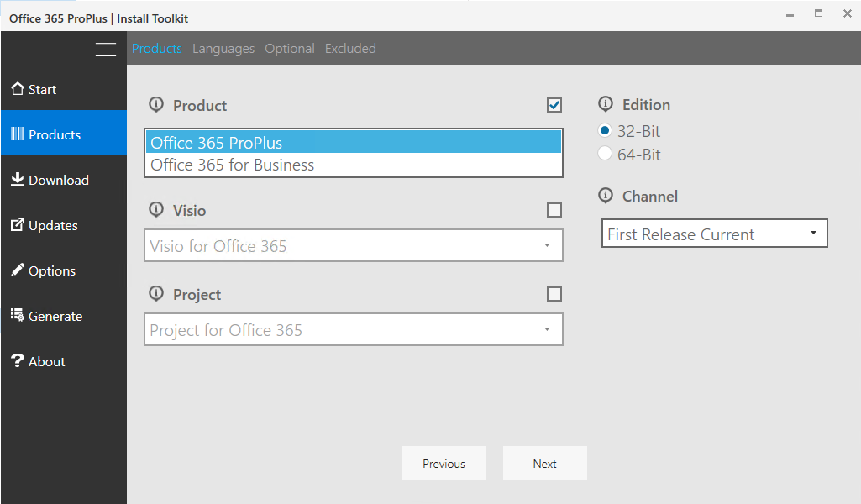
Task: Switch to the Languages tab
Action: click(x=223, y=48)
